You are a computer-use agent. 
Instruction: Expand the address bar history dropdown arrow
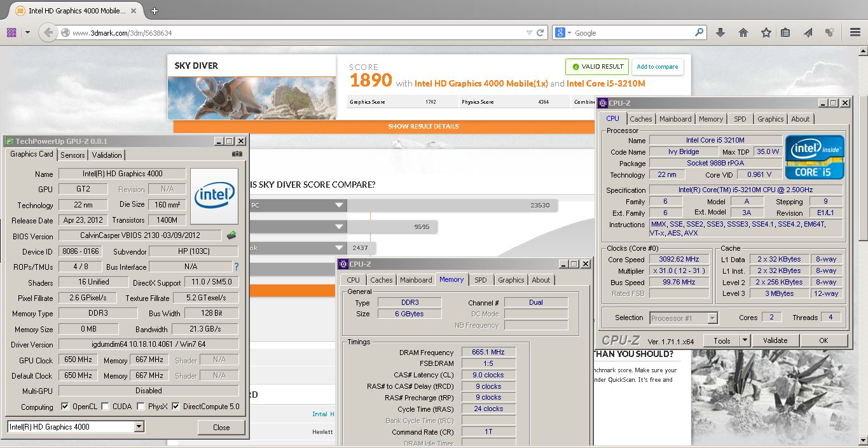529,32
